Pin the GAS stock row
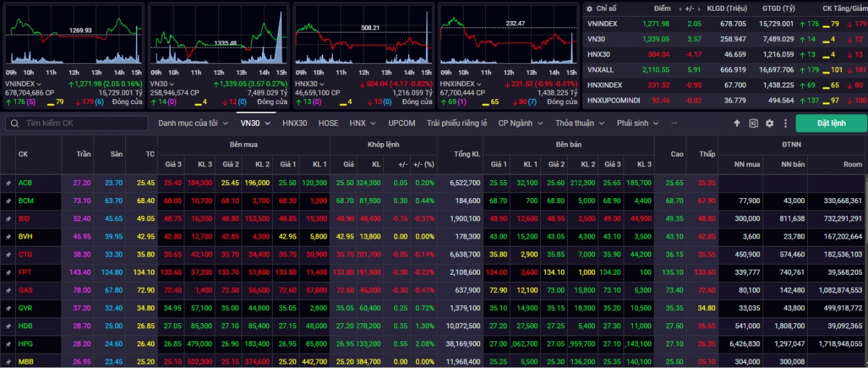The width and height of the screenshot is (868, 368). pos(8,290)
